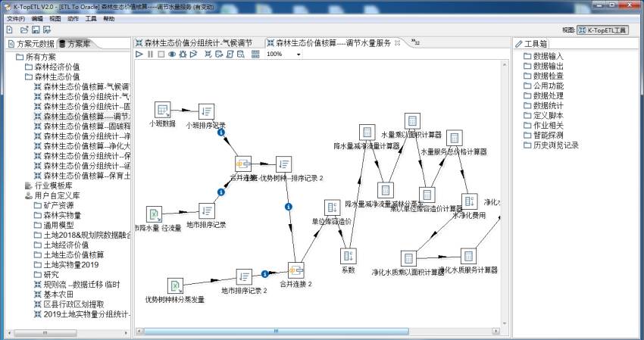Select the 小班数据 table input node
Screen dimensions: 644x340
pyautogui.click(x=162, y=110)
